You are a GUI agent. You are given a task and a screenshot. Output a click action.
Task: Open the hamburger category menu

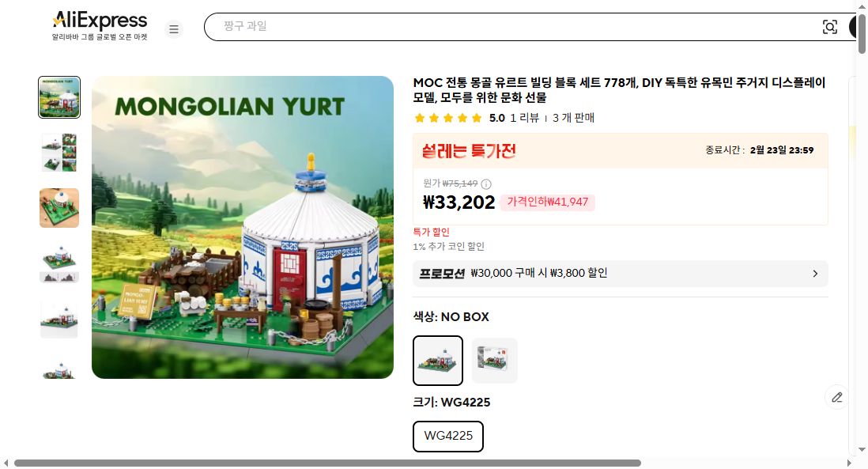174,28
